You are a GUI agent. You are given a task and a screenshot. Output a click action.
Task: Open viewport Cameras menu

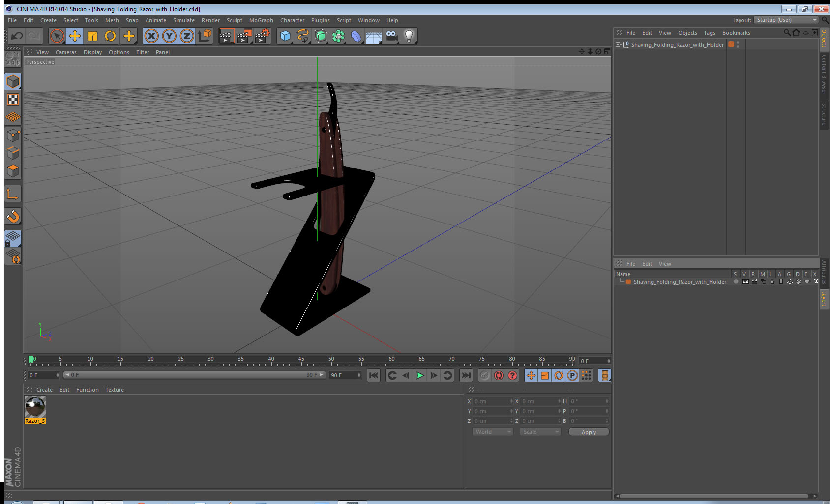click(x=66, y=52)
